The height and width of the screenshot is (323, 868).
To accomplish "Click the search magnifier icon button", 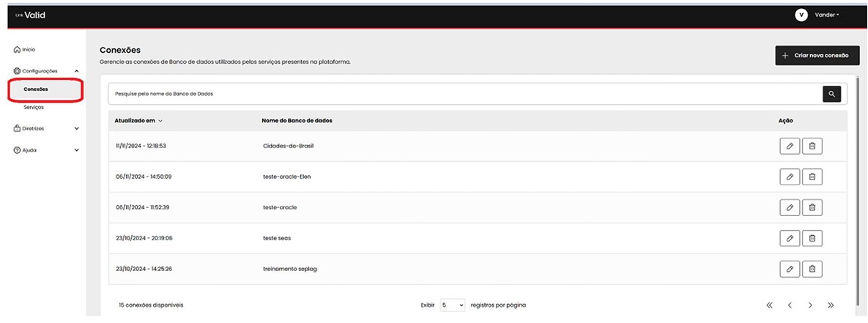I will (x=831, y=94).
